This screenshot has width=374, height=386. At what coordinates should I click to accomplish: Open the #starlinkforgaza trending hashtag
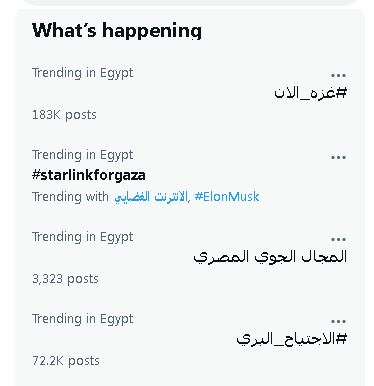(89, 175)
